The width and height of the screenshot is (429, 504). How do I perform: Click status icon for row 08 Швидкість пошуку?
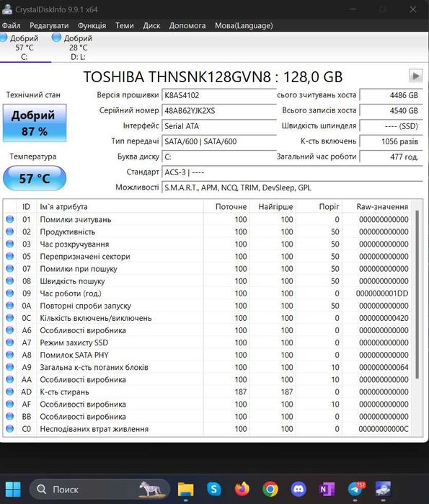click(x=9, y=280)
